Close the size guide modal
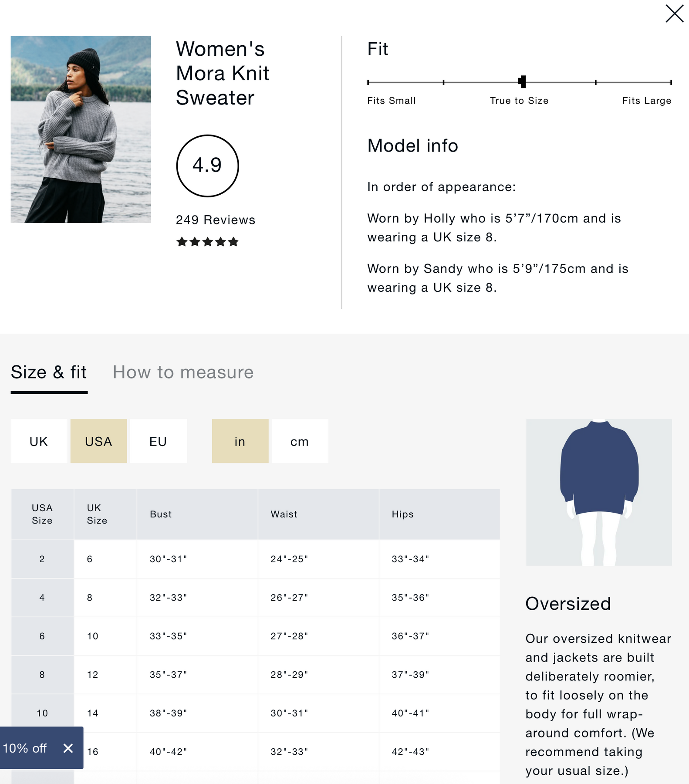Screen dimensions: 689x784 [x=674, y=14]
